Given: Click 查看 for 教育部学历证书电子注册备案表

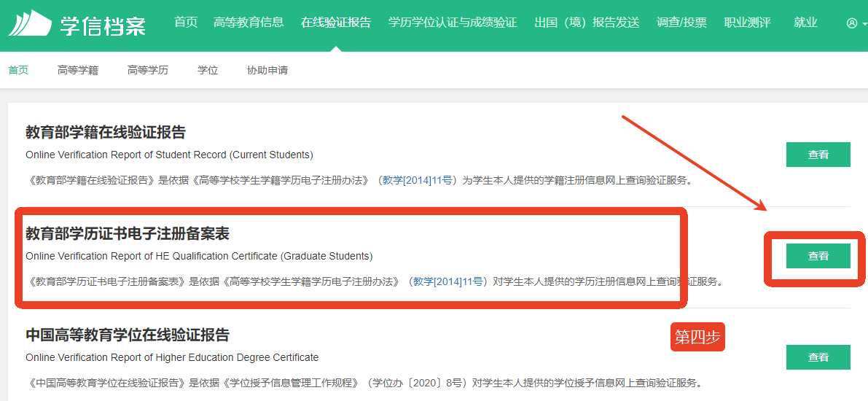Looking at the screenshot, I should 818,256.
